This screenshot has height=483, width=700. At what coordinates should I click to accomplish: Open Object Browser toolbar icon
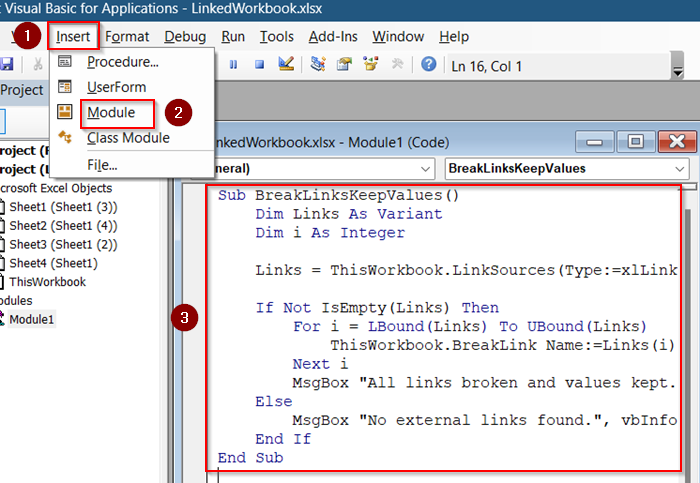[371, 64]
